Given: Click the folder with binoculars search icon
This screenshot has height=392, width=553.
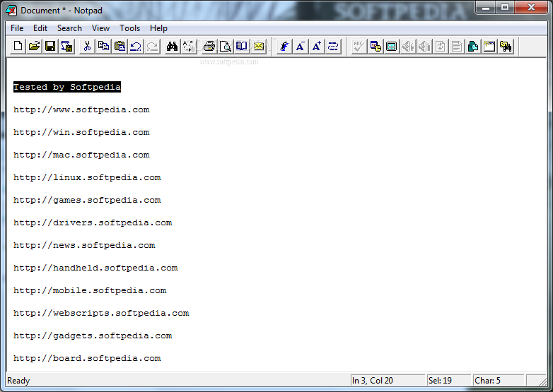Looking at the screenshot, I should (506, 46).
